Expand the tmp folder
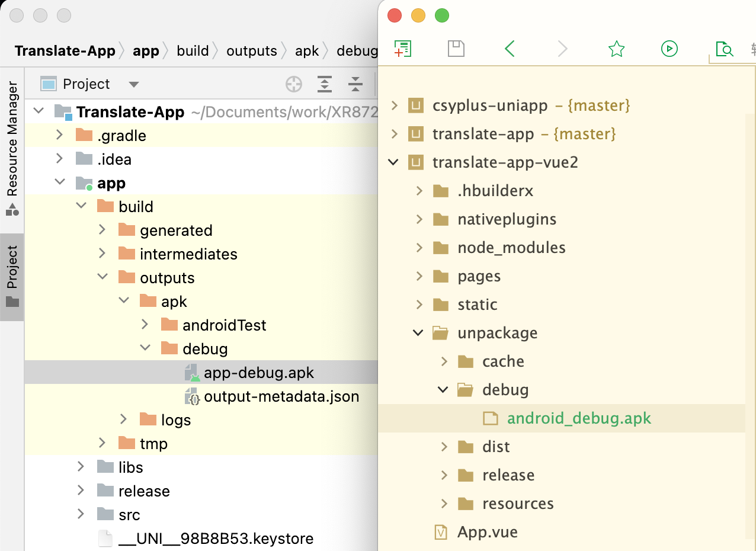This screenshot has height=551, width=756. point(102,443)
